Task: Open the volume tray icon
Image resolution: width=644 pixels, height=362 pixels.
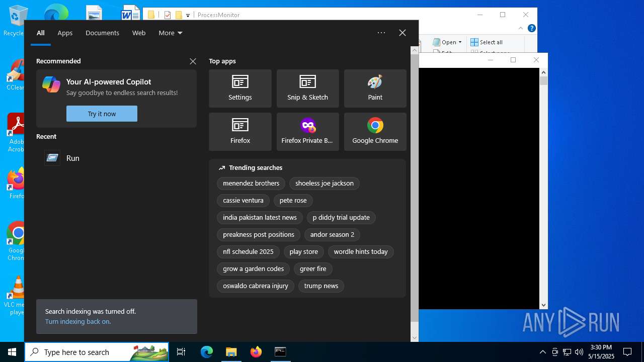Action: click(x=579, y=352)
